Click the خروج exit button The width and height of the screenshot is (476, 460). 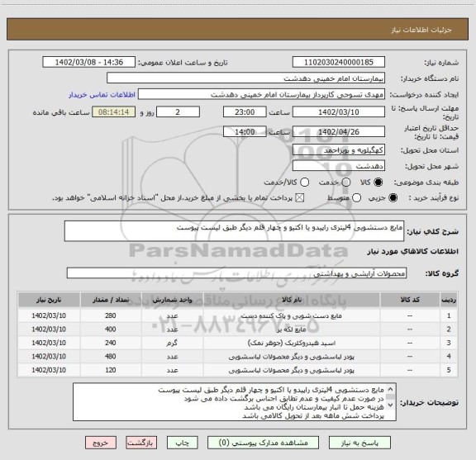pos(101,443)
